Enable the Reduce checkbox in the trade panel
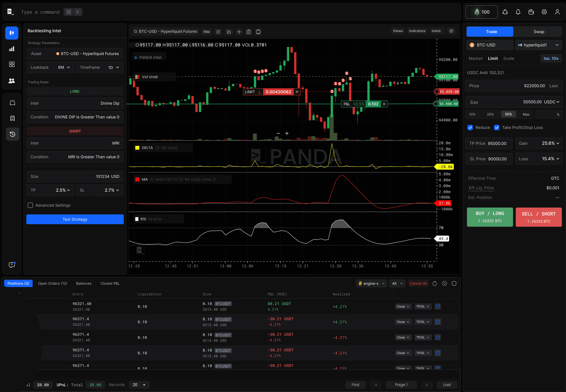 (x=470, y=127)
